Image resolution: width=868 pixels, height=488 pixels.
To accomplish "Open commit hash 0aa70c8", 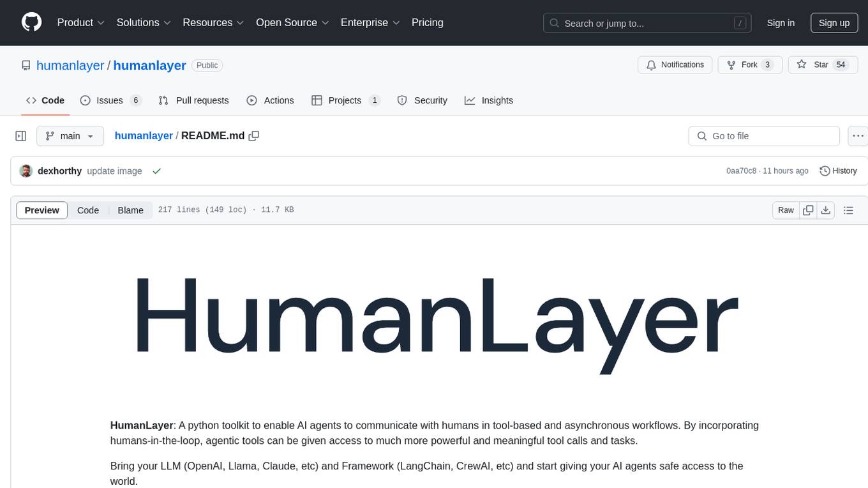I will [x=742, y=171].
